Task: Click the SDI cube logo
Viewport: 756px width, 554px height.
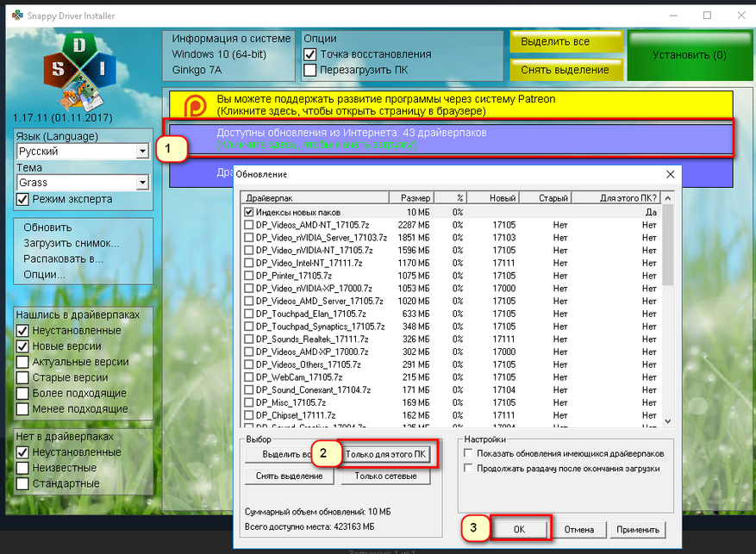Action: (x=80, y=70)
